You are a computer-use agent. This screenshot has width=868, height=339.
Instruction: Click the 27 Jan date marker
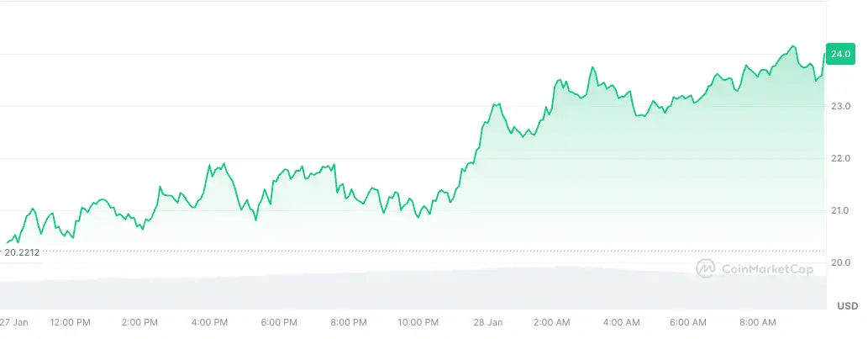click(16, 321)
